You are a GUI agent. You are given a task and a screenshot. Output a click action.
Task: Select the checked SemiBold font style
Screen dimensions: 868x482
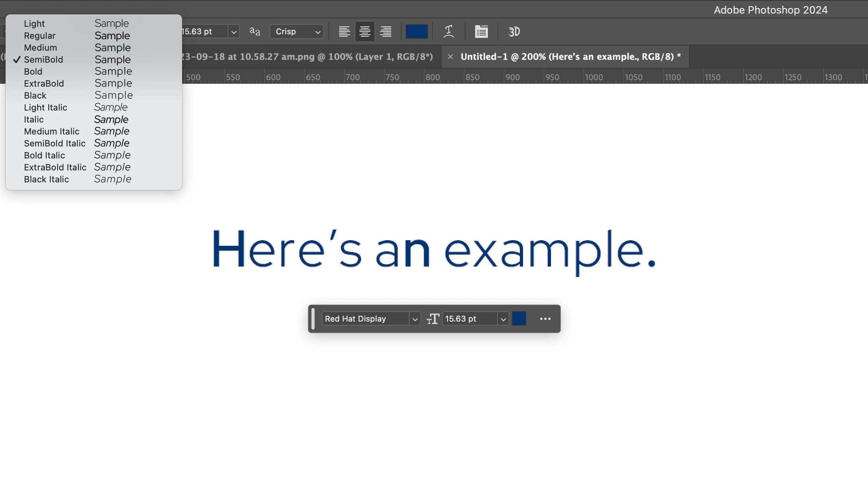pos(44,59)
